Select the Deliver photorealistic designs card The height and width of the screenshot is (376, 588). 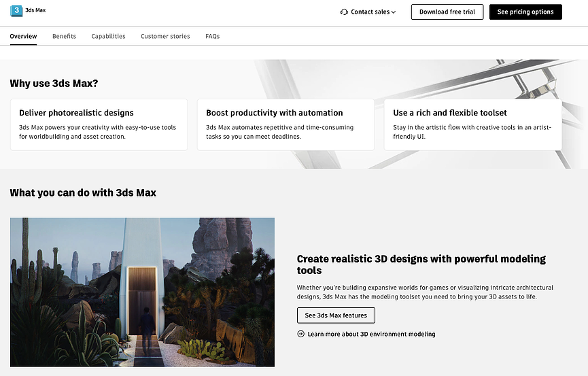pyautogui.click(x=99, y=124)
